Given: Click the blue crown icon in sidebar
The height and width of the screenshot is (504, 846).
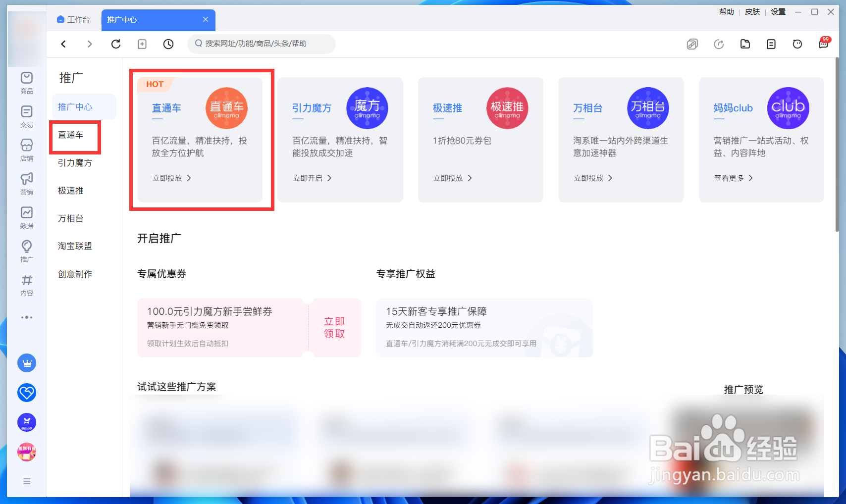Looking at the screenshot, I should 27,363.
